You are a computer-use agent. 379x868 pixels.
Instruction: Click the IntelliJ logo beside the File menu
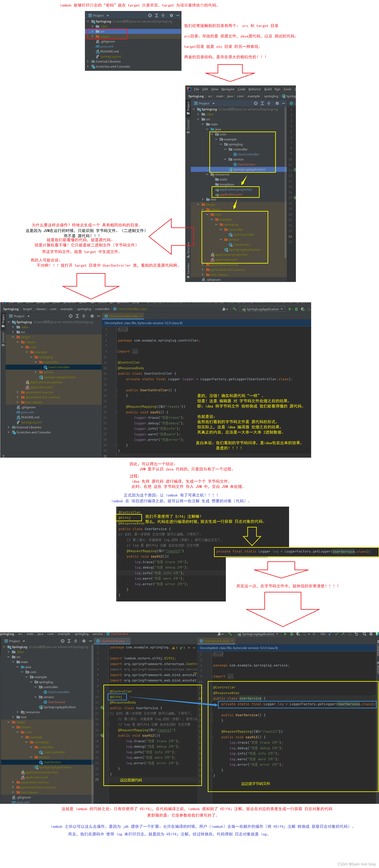(x=189, y=89)
